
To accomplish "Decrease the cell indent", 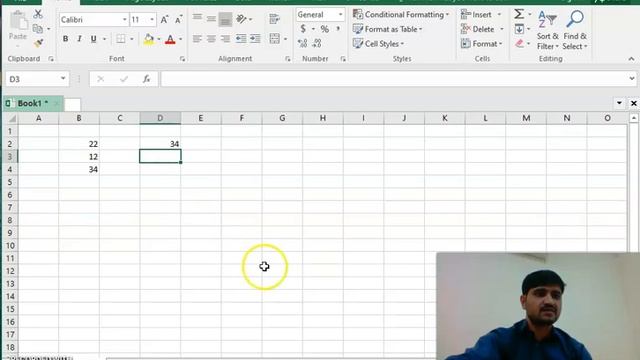I will tap(241, 39).
